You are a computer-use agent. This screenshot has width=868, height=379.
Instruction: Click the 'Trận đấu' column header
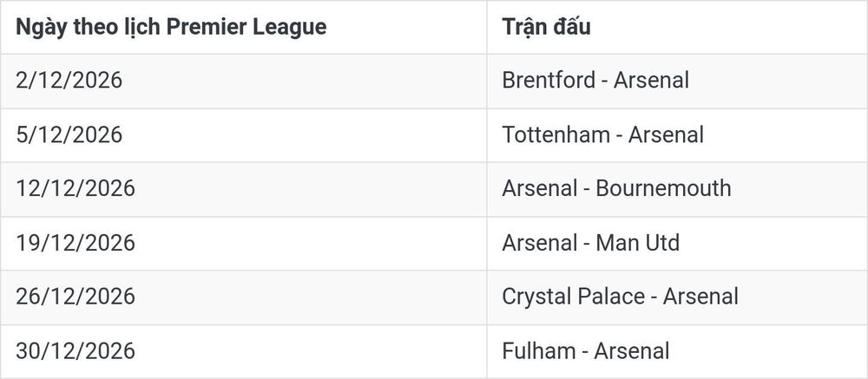coord(677,27)
